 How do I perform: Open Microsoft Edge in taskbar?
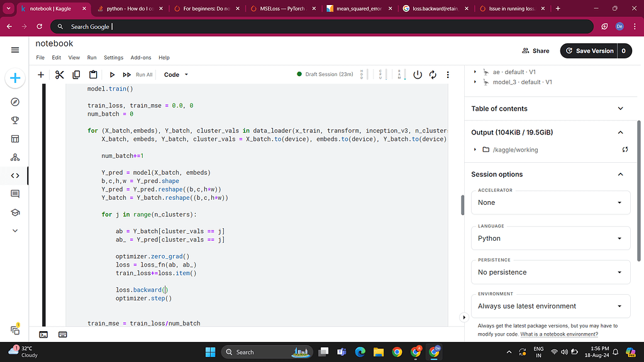[x=360, y=352]
